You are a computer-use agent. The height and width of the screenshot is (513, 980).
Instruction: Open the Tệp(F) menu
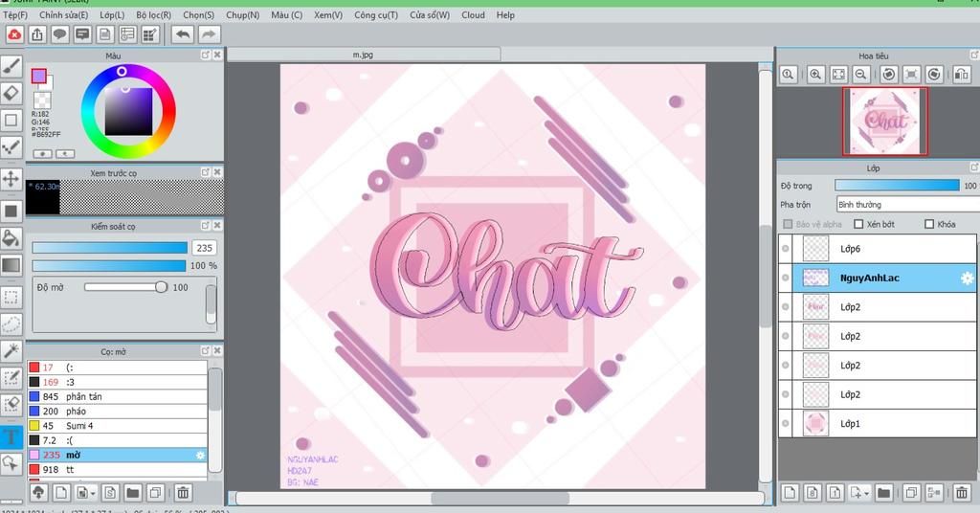tap(15, 15)
